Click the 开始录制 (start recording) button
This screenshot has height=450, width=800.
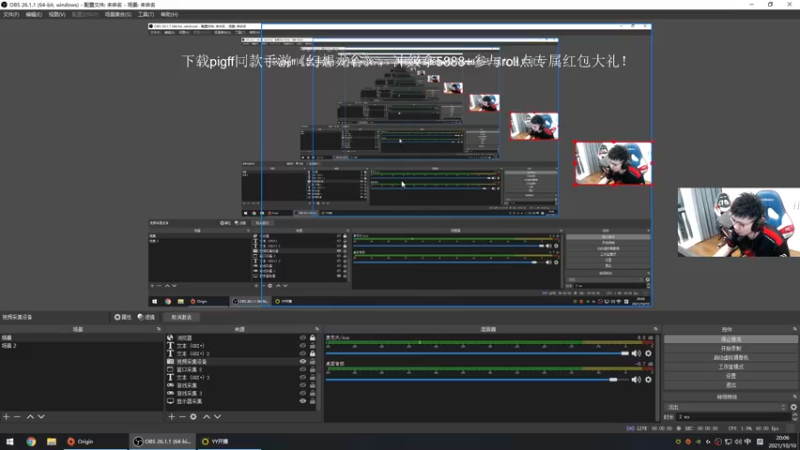pos(731,348)
